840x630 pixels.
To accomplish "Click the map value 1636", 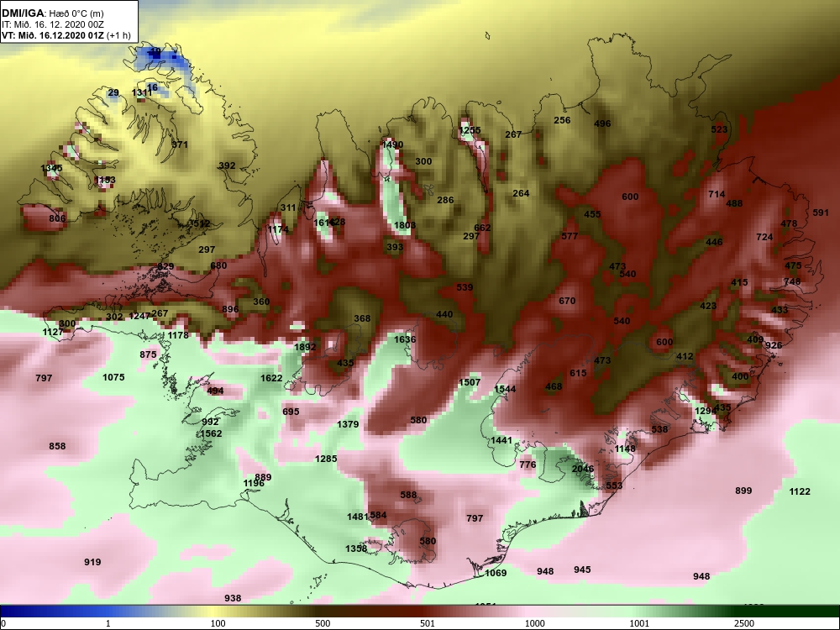I will 405,339.
